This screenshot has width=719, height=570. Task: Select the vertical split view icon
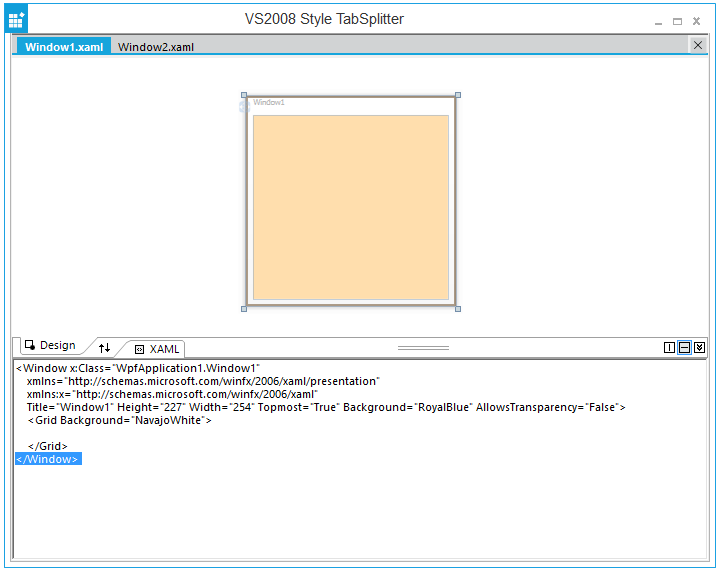point(670,347)
